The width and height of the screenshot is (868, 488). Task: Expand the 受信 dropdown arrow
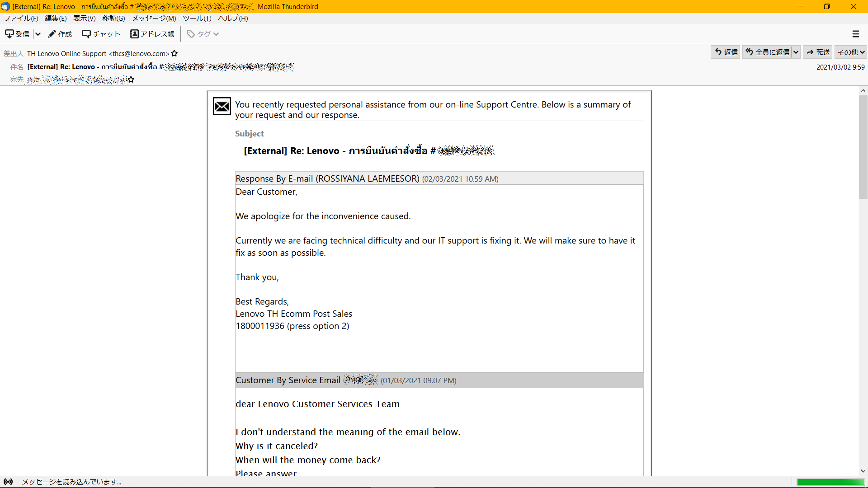tap(38, 34)
